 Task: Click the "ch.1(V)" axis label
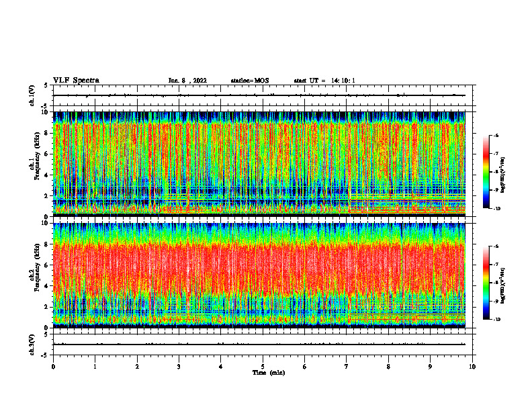tap(32, 95)
